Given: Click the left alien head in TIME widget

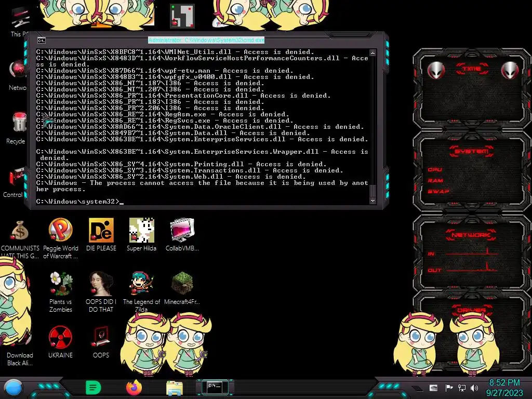Looking at the screenshot, I should pyautogui.click(x=436, y=71).
